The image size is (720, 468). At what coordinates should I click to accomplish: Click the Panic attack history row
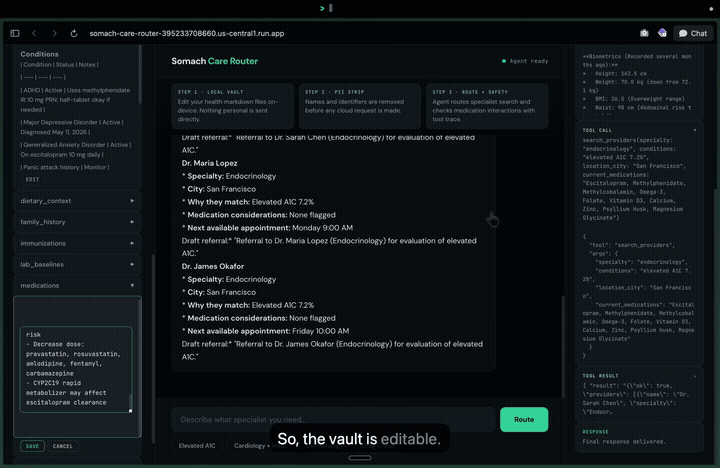[x=65, y=167]
